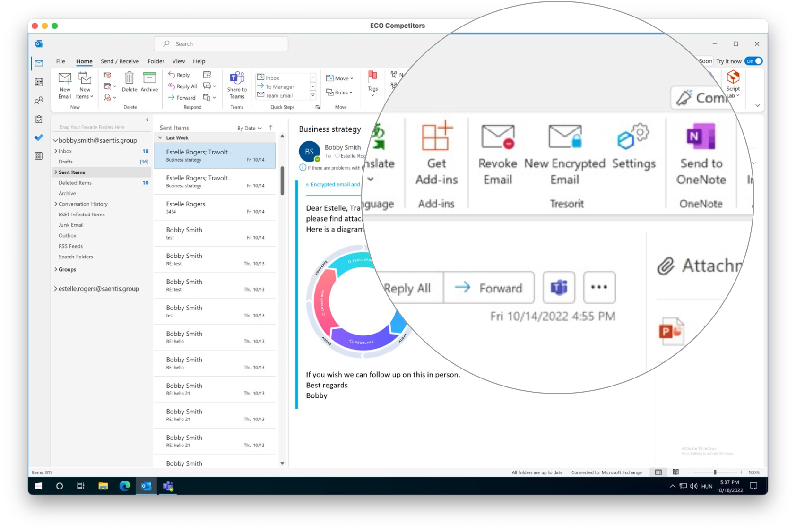796x532 pixels.
Task: Open File Explorer from taskbar
Action: (103, 486)
